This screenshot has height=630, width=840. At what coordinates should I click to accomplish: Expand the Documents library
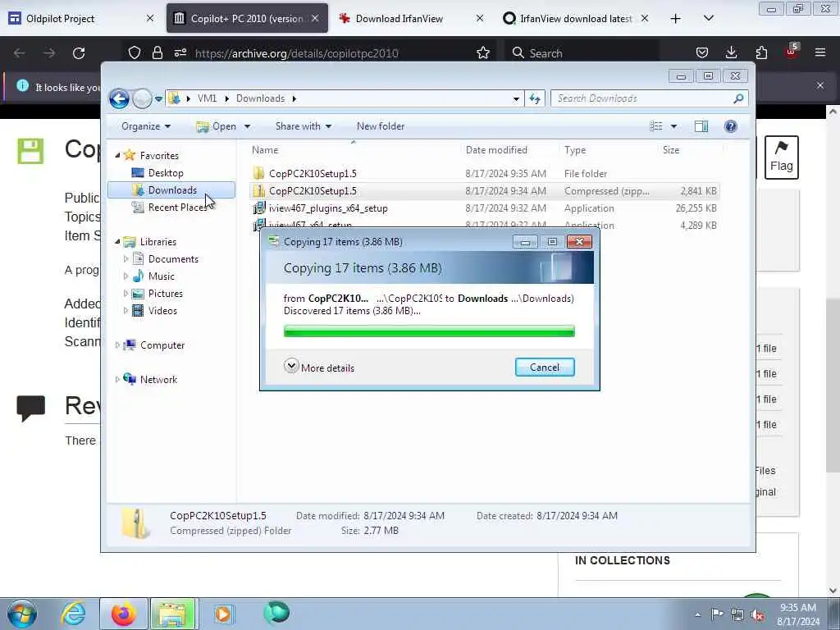tap(126, 258)
